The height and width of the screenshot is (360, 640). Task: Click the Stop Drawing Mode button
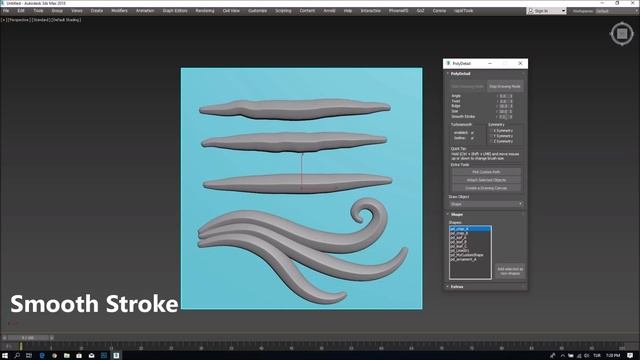[x=505, y=87]
